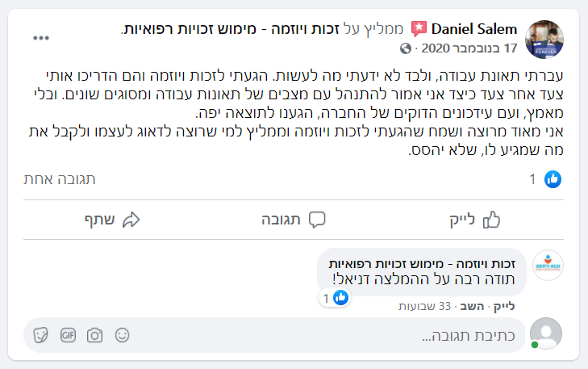The height and width of the screenshot is (369, 588).
Task: Click the blue like reaction icon under post
Action: point(553,179)
